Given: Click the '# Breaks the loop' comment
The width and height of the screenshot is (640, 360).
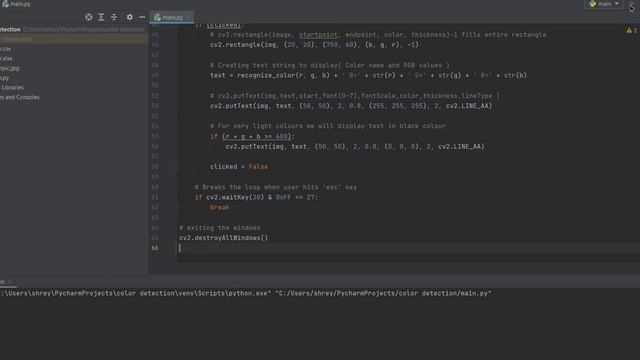Looking at the screenshot, I should point(276,187).
